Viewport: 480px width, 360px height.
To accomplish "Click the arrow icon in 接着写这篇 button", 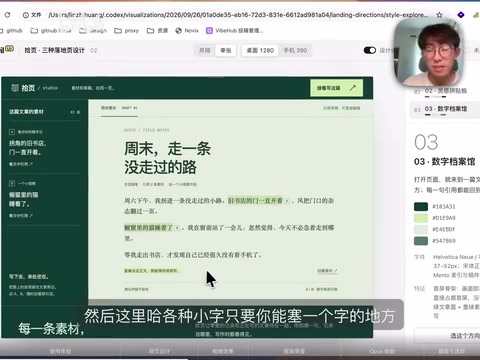I will (x=353, y=88).
